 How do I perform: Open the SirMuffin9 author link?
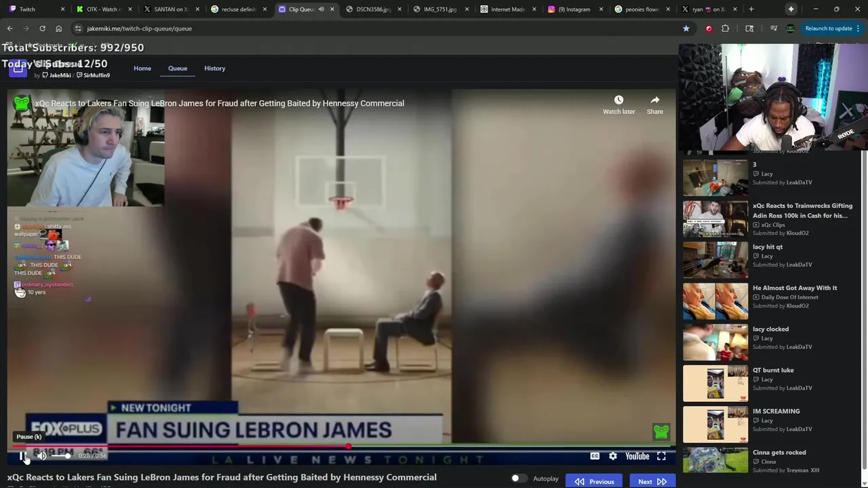pyautogui.click(x=94, y=75)
